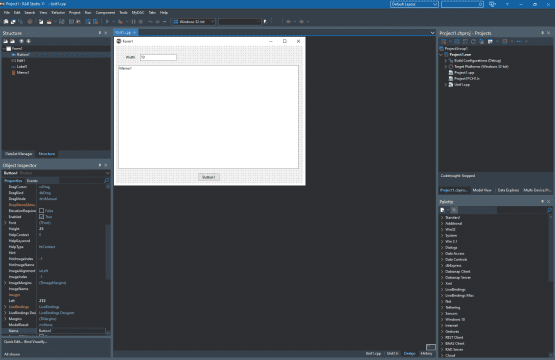Toggle the Enabled property checkbox

tap(41, 217)
